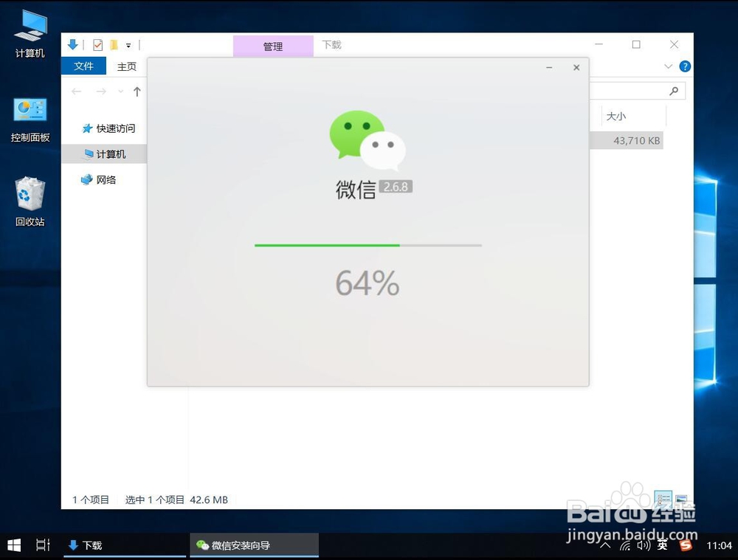Expand the Explorer ribbon chevron
The image size is (738, 560).
click(x=669, y=66)
